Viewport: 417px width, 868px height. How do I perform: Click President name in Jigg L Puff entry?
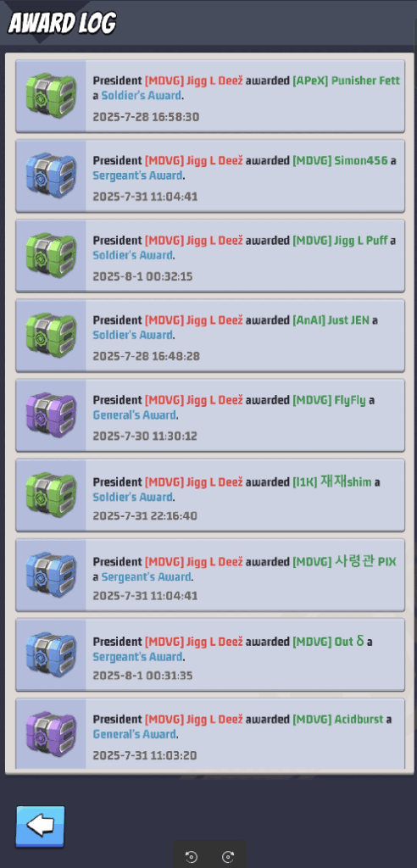click(x=194, y=240)
